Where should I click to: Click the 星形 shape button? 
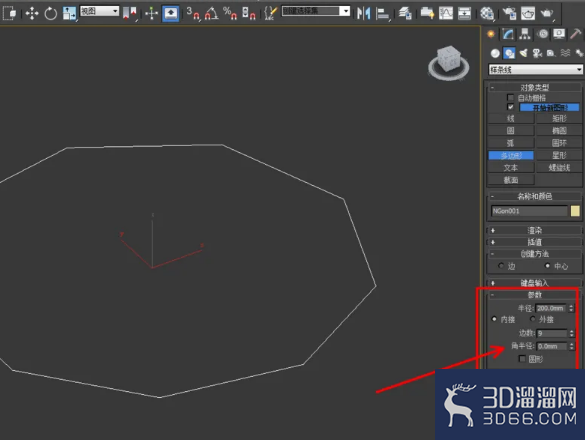pos(559,155)
